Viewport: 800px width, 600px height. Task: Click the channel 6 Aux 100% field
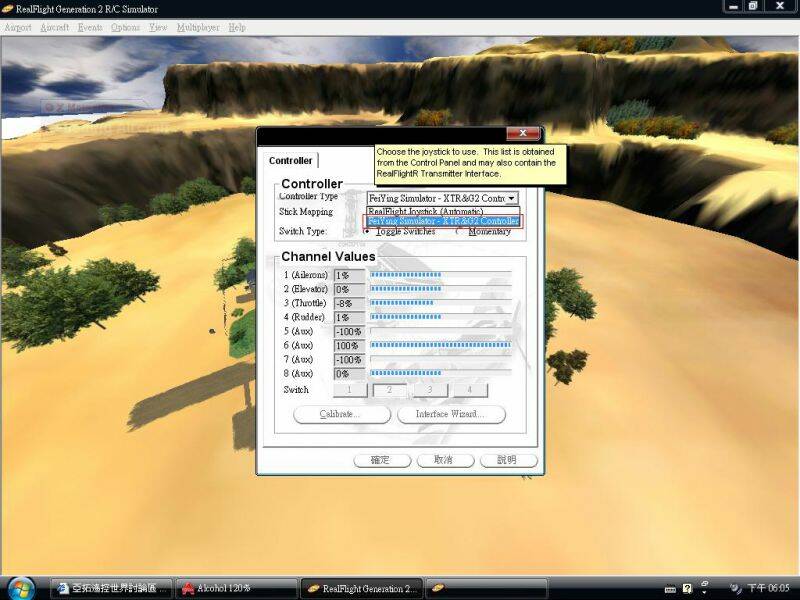(349, 346)
